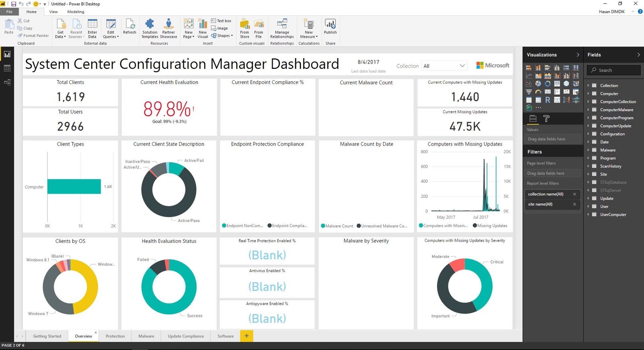Open the New Measure dropdown
644x350 pixels.
[x=308, y=29]
